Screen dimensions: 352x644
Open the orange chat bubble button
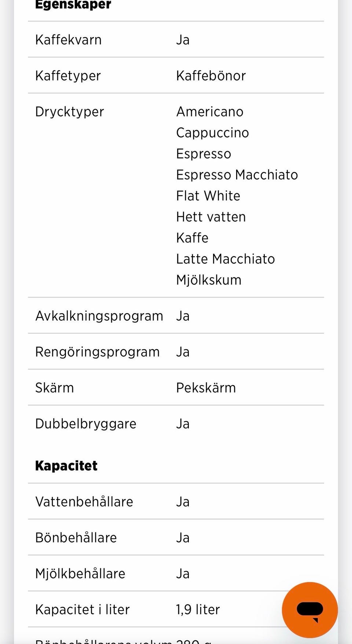point(309,609)
